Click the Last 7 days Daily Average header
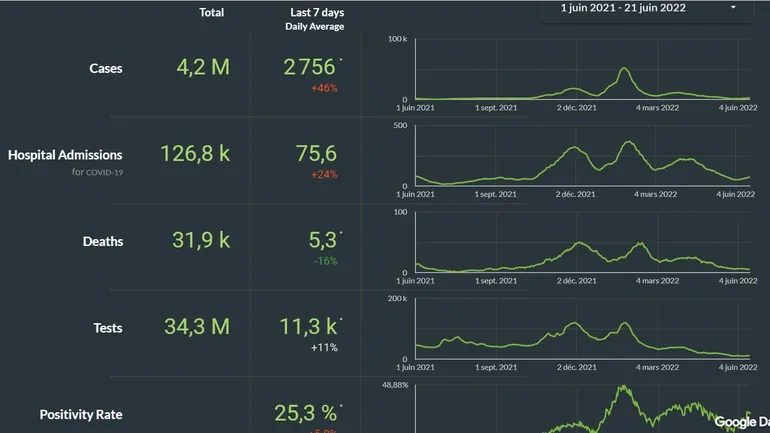The image size is (770, 433). tap(314, 19)
